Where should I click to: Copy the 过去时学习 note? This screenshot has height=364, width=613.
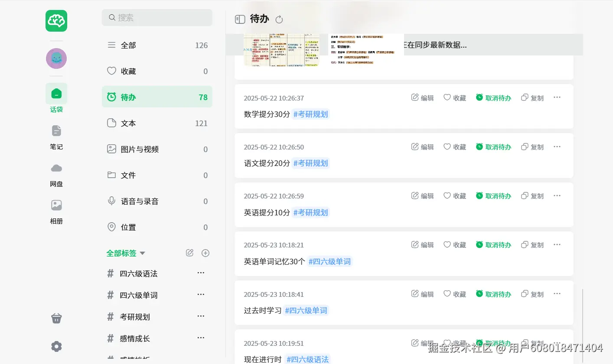(x=532, y=294)
